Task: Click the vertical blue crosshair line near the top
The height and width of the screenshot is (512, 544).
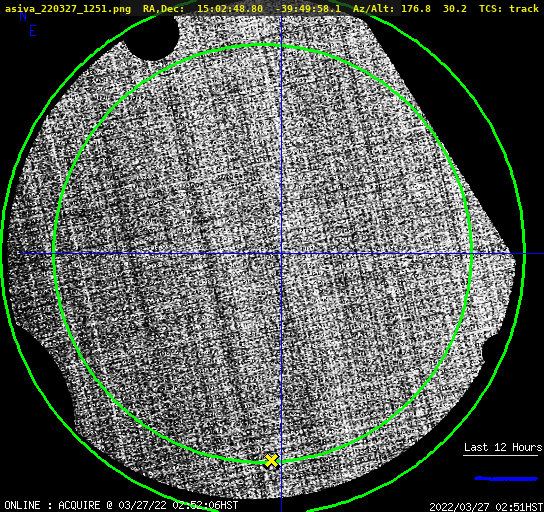Action: (281, 29)
